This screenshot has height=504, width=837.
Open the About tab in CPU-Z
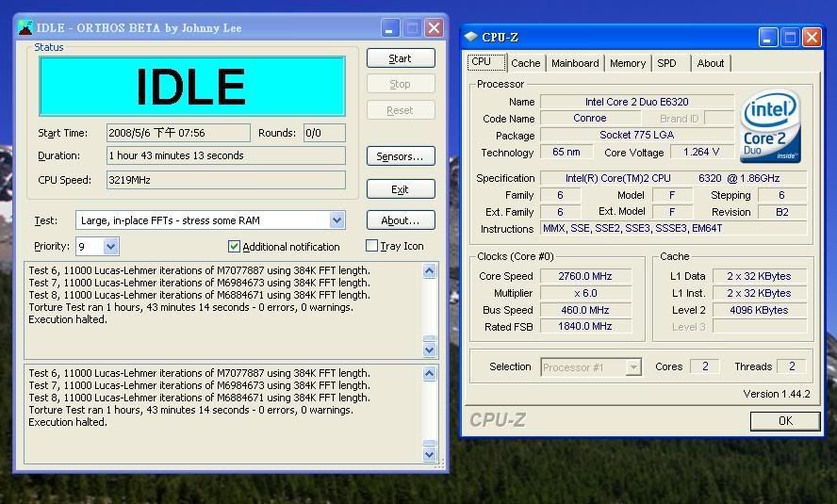point(711,63)
